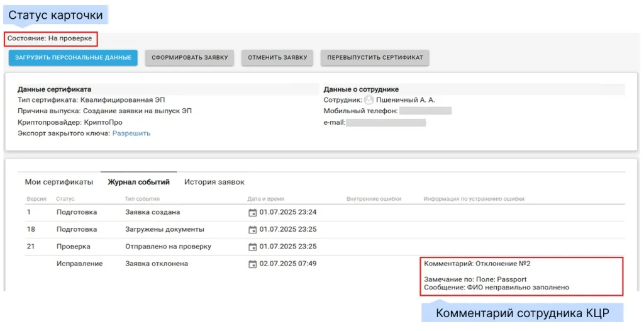Click calendar icon in Заявка отклонена row

point(252,264)
